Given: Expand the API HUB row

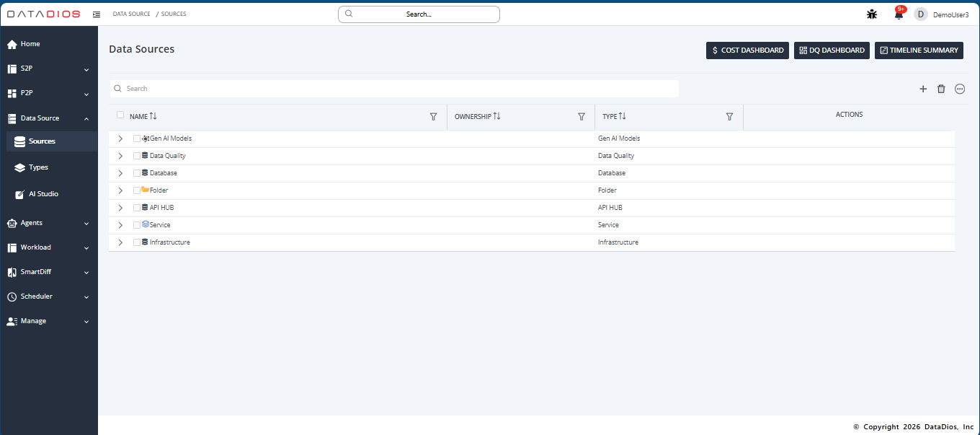Looking at the screenshot, I should click(120, 208).
